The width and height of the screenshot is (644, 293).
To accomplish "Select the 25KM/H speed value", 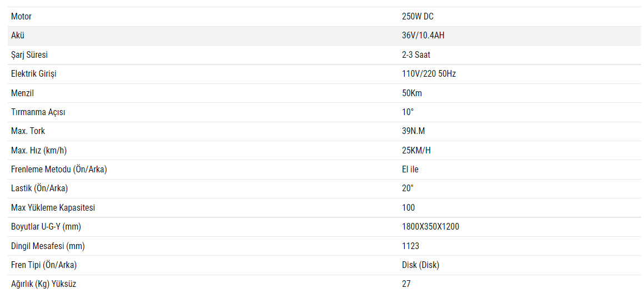I will (x=416, y=150).
